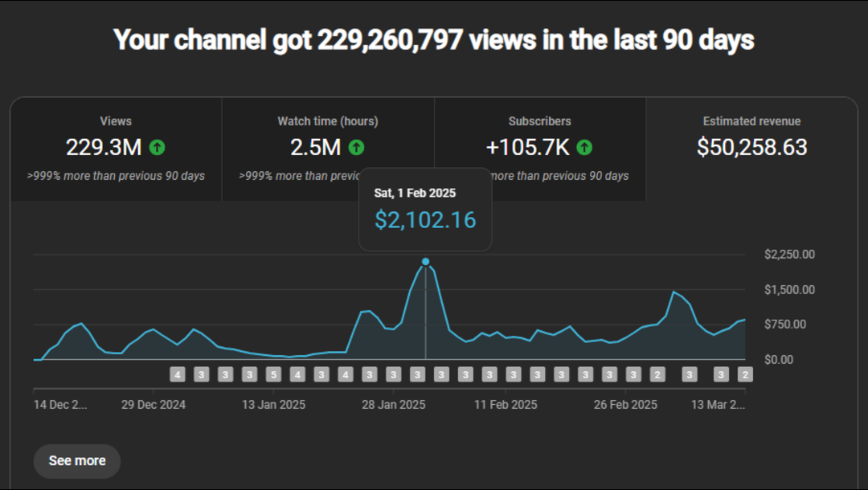Click the 28 Jan 2025 x-axis date
The width and height of the screenshot is (868, 490).
[x=394, y=405]
